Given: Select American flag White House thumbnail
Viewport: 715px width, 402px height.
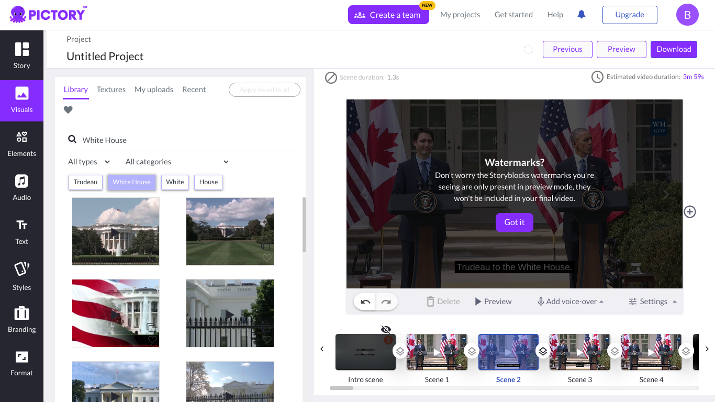Looking at the screenshot, I should [116, 313].
